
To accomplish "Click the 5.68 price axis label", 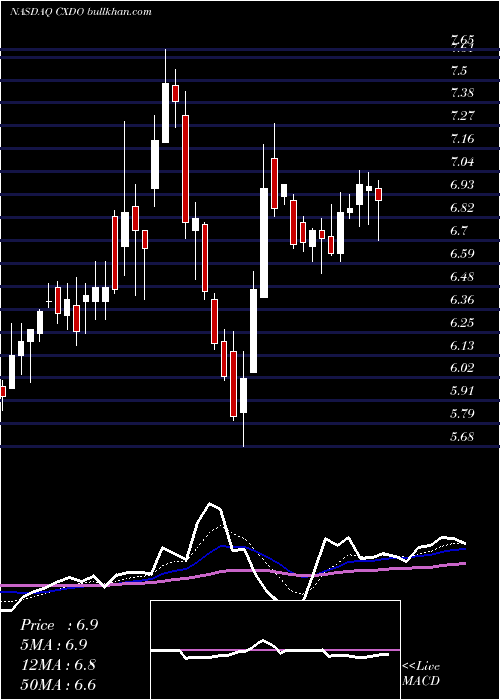I will tap(462, 437).
